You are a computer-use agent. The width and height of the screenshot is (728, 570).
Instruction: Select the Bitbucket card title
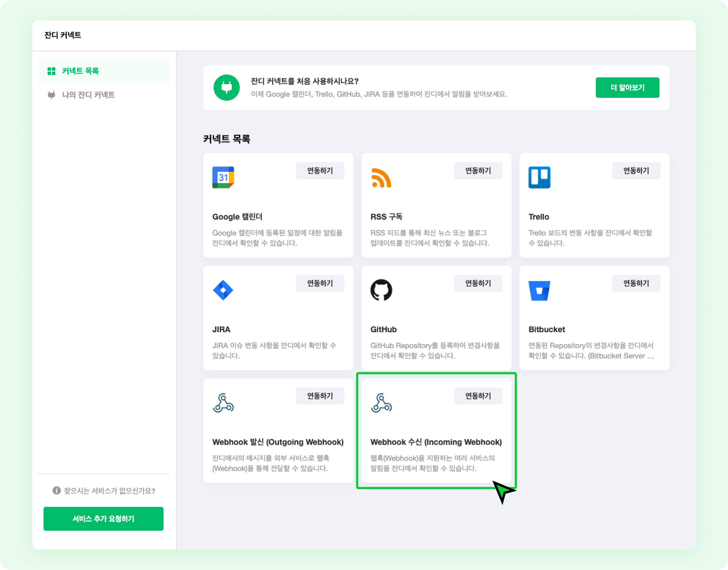pyautogui.click(x=547, y=329)
